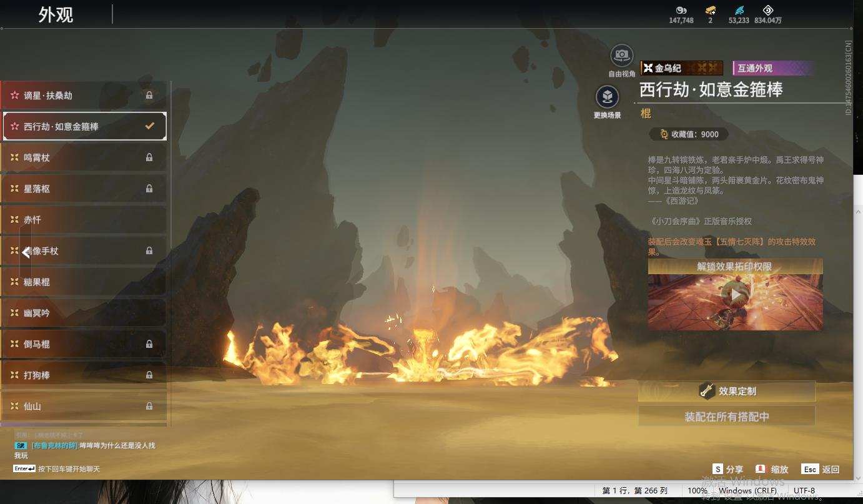Click Windows (CRLF) in Notepad status bar

tap(747, 491)
